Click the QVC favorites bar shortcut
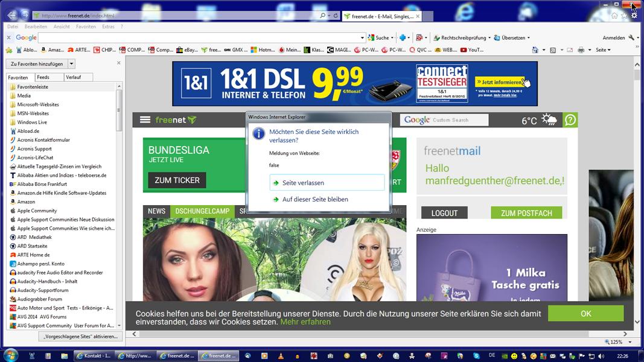644x362 pixels. coord(420,49)
